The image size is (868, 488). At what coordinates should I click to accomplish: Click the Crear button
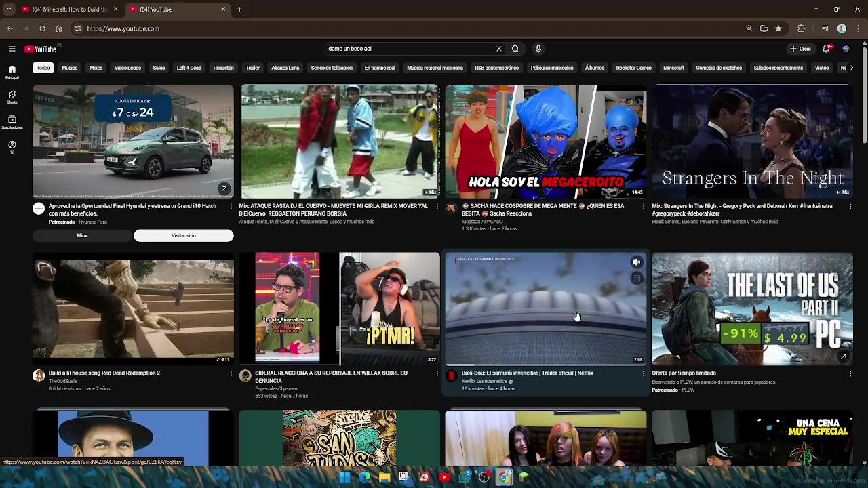[x=801, y=49]
